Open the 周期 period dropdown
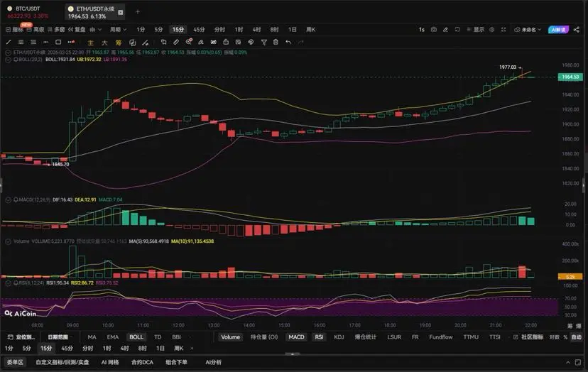Viewport: 588px width, 372px height. 118,29
